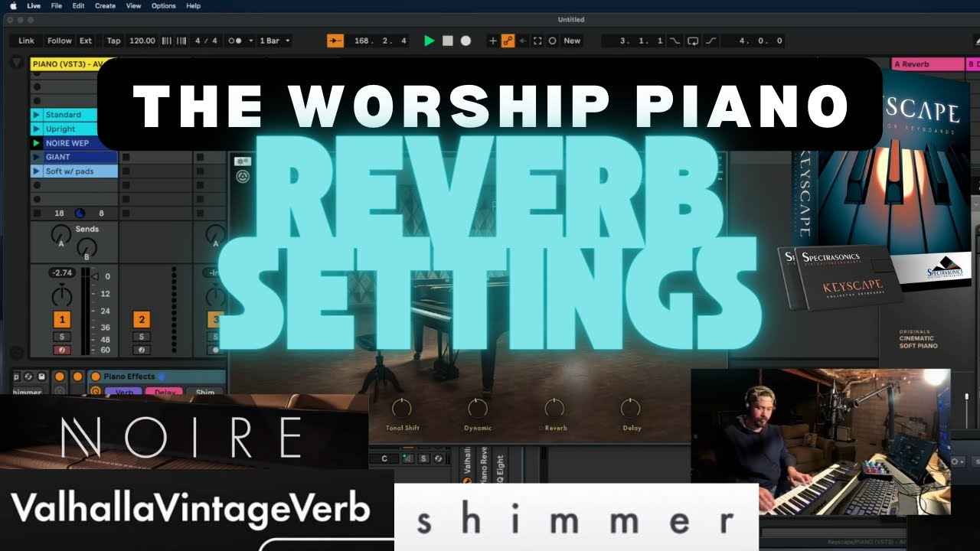Image resolution: width=980 pixels, height=551 pixels.
Task: Open the 1 Bar quantization menu
Action: point(275,41)
